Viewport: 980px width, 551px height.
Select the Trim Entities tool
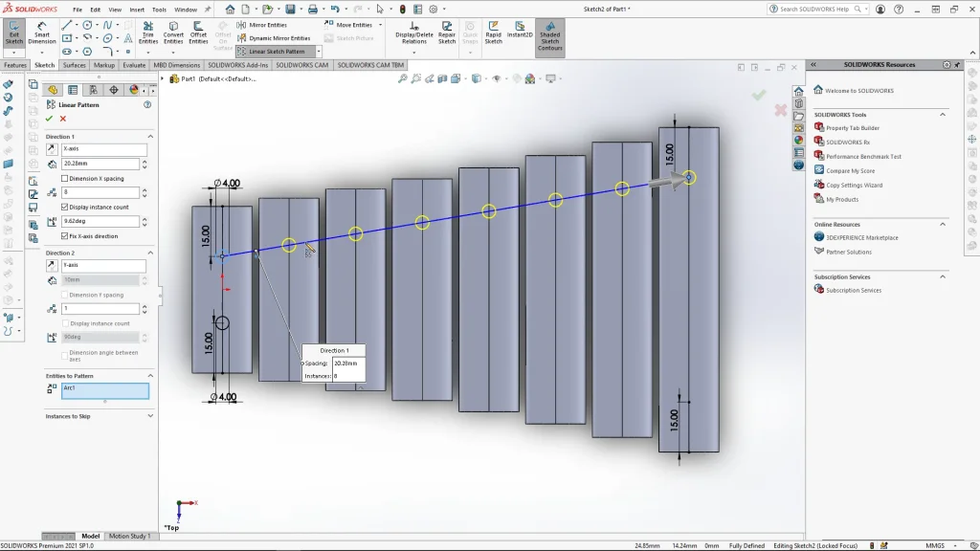click(148, 33)
